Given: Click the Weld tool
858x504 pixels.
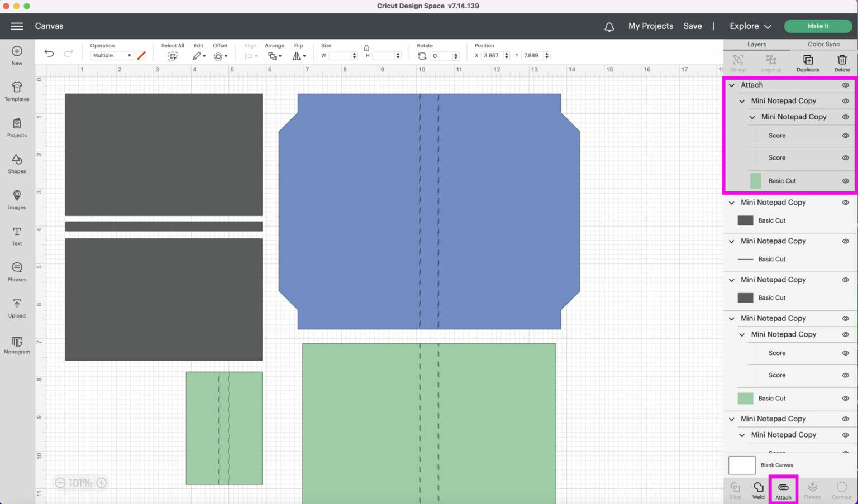Looking at the screenshot, I should 758,490.
